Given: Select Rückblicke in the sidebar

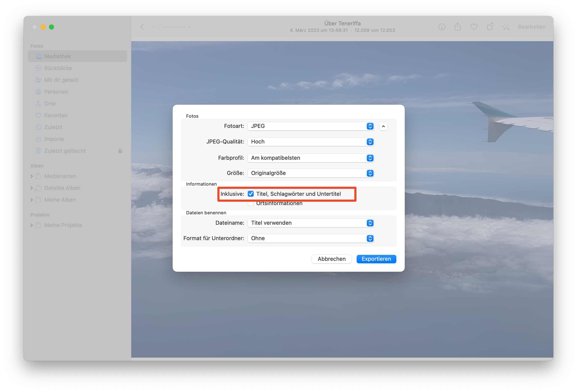Looking at the screenshot, I should pyautogui.click(x=58, y=68).
